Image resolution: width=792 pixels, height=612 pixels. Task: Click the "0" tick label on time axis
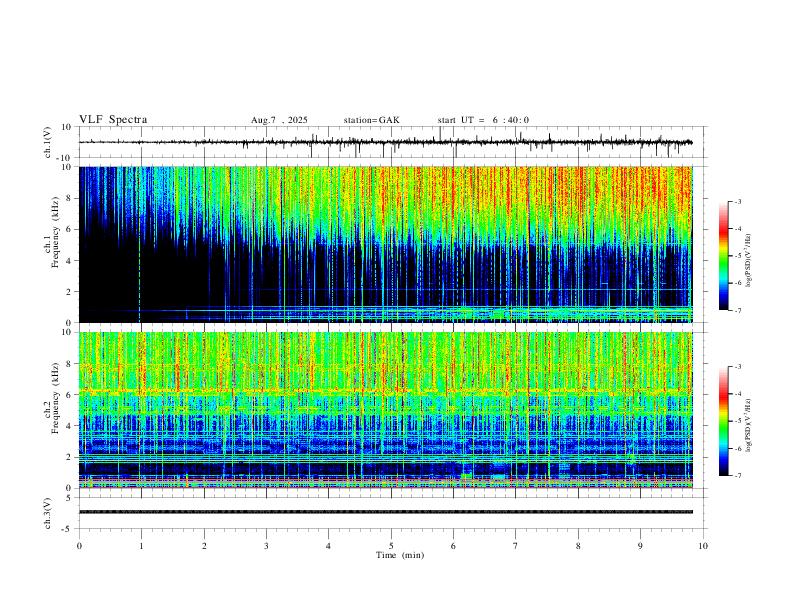pyautogui.click(x=79, y=546)
